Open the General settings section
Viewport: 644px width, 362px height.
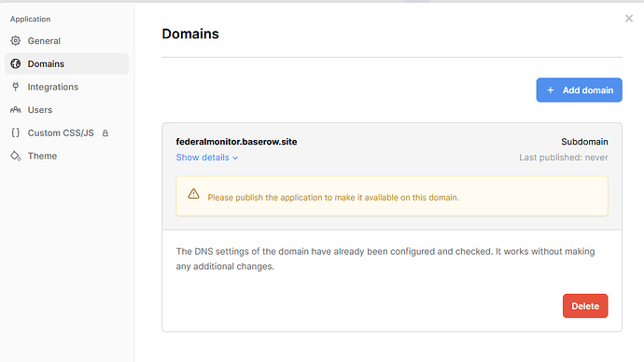click(x=66, y=41)
